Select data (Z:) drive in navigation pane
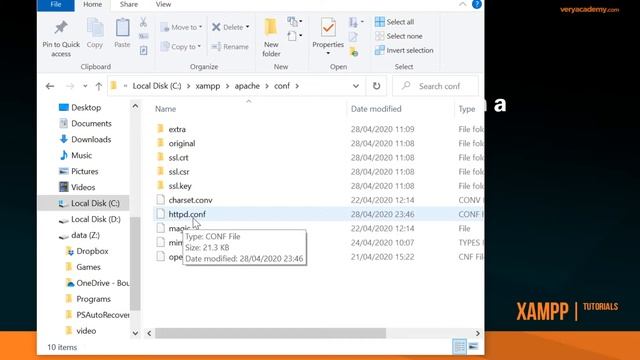Screen dimensions: 640x360 click(x=85, y=235)
